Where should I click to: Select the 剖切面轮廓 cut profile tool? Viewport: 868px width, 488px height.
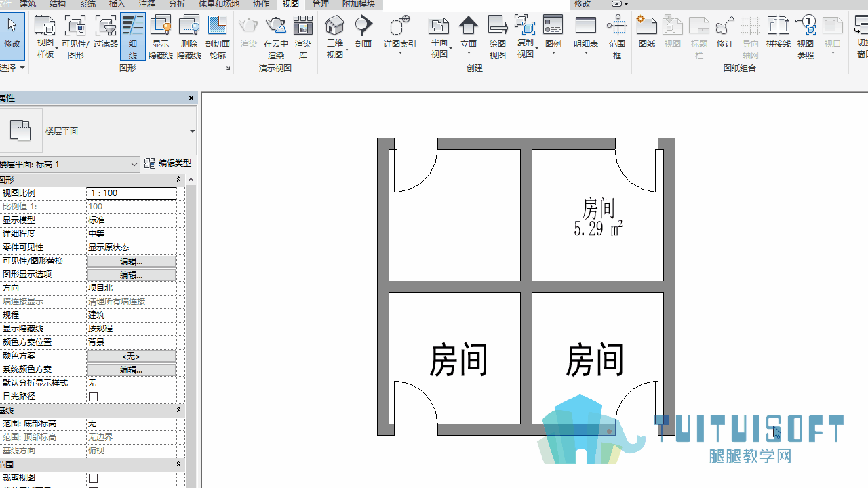click(x=218, y=37)
